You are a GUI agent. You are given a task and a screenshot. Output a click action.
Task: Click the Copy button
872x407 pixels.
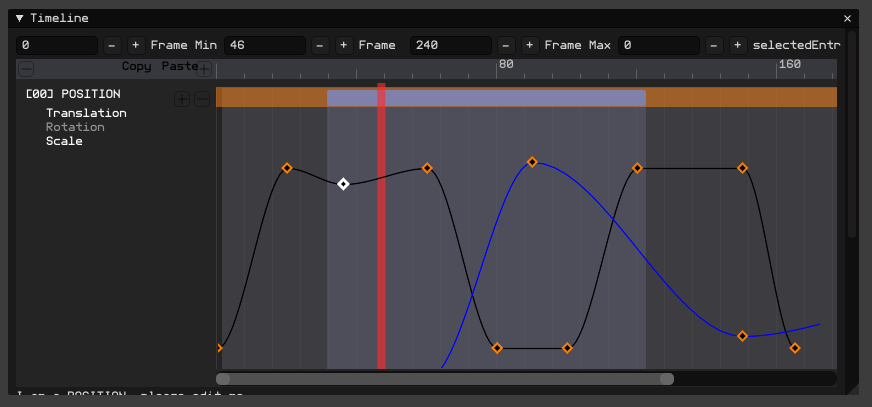coord(136,66)
